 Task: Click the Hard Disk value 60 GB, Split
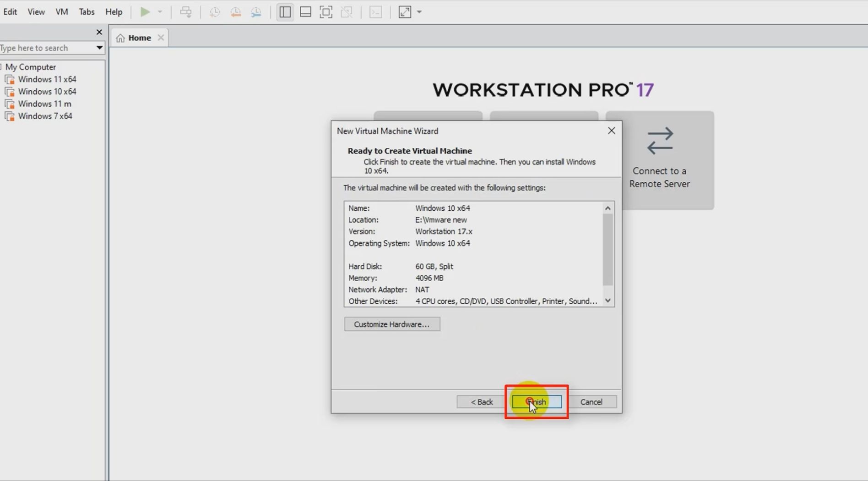[x=434, y=266]
